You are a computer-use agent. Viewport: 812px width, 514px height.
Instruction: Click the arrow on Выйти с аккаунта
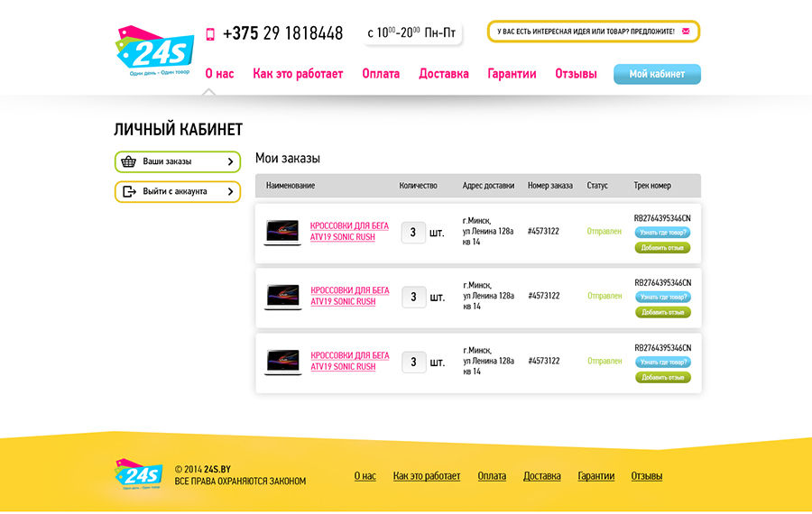pyautogui.click(x=230, y=191)
